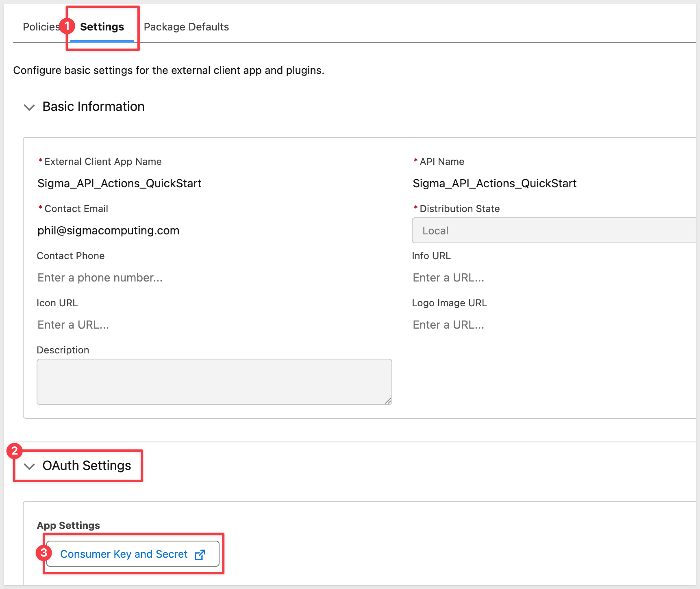Collapse the Basic Information section heading
This screenshot has width=700, height=589.
tap(93, 107)
